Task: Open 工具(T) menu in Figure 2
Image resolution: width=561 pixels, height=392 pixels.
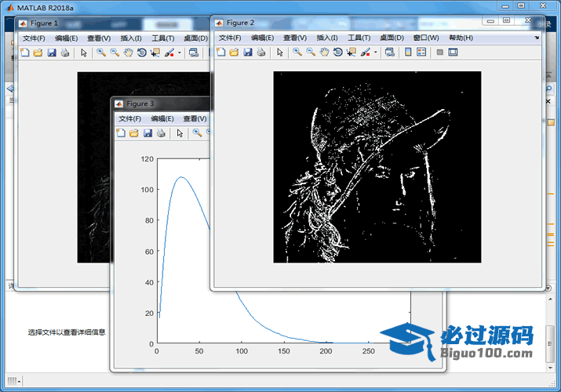Action: click(x=359, y=38)
